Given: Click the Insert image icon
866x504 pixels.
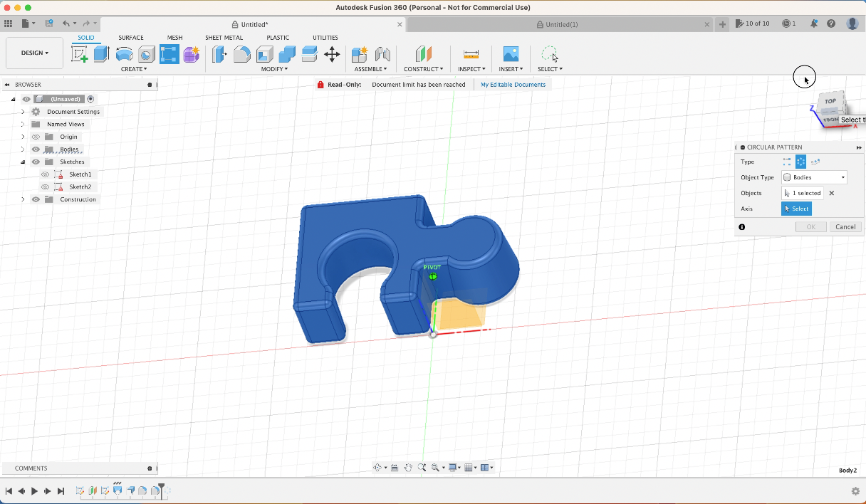Looking at the screenshot, I should coord(511,54).
